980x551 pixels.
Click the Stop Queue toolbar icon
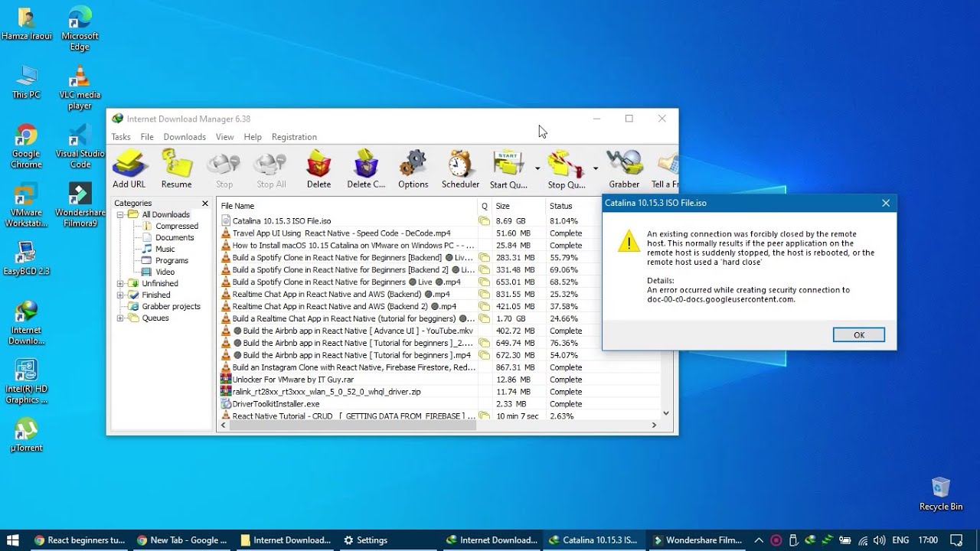click(567, 169)
